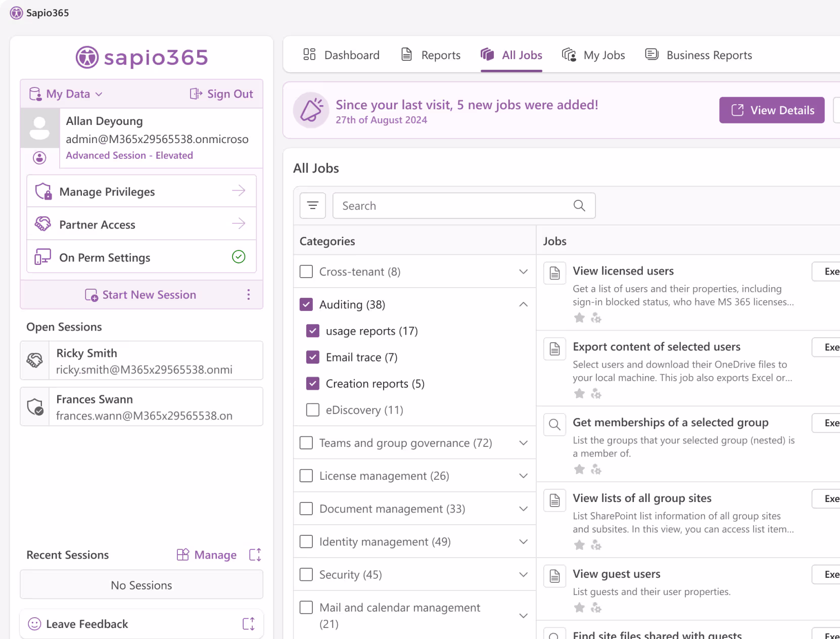Uncheck Creation reports (5)
Viewport: 840px width, 639px height.
313,383
